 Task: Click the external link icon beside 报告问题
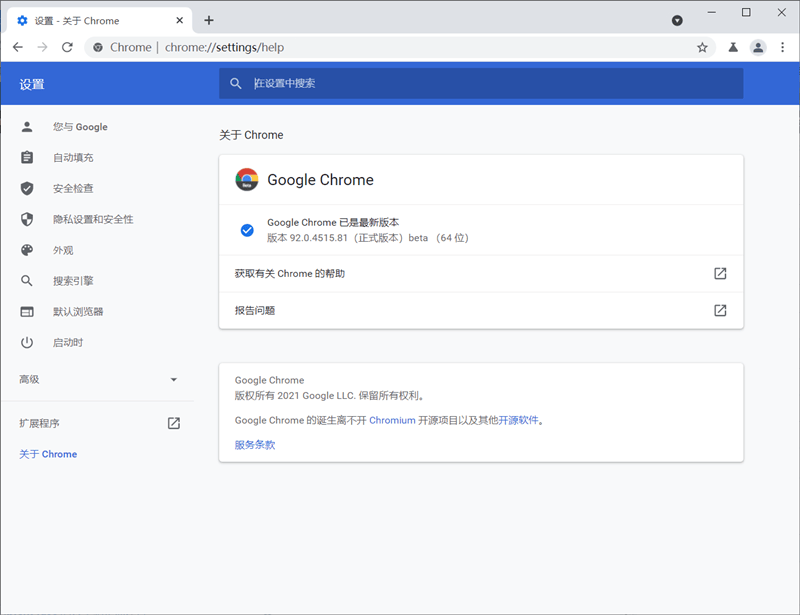pos(720,310)
